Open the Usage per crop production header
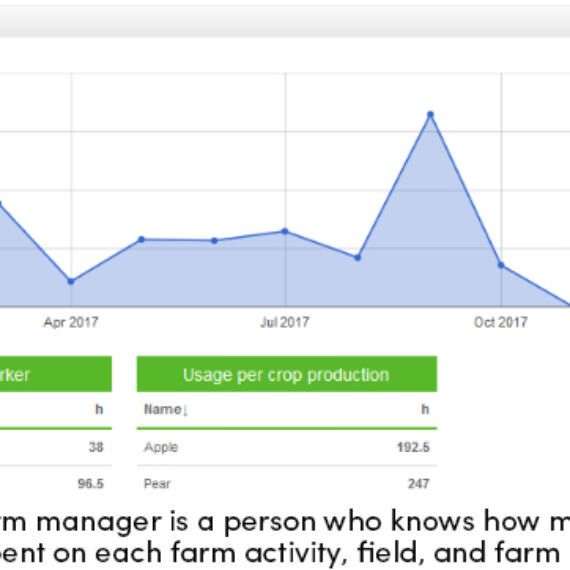570x570 pixels. coord(287,374)
